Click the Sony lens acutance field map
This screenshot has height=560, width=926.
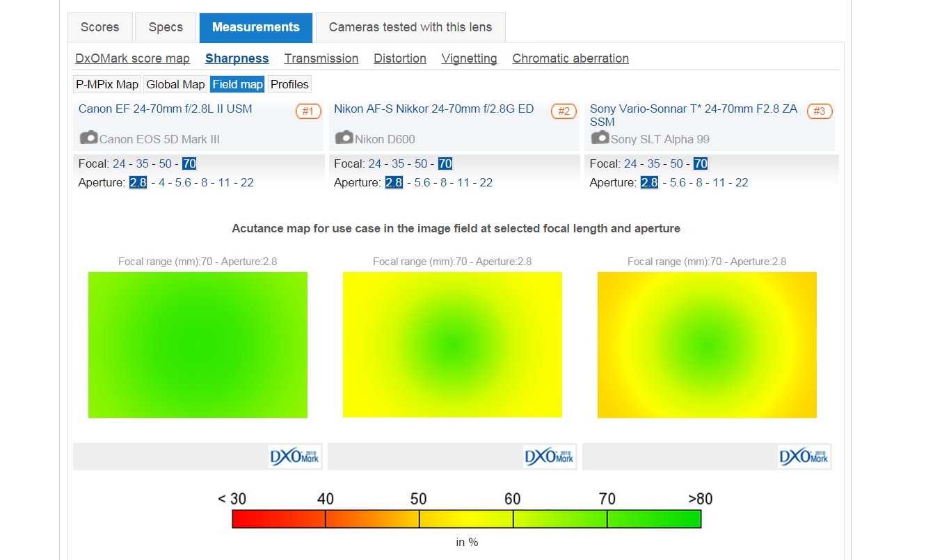(x=707, y=345)
